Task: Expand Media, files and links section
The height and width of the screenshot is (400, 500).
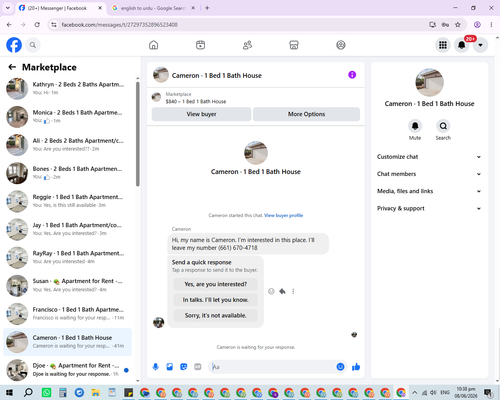Action: (x=429, y=191)
